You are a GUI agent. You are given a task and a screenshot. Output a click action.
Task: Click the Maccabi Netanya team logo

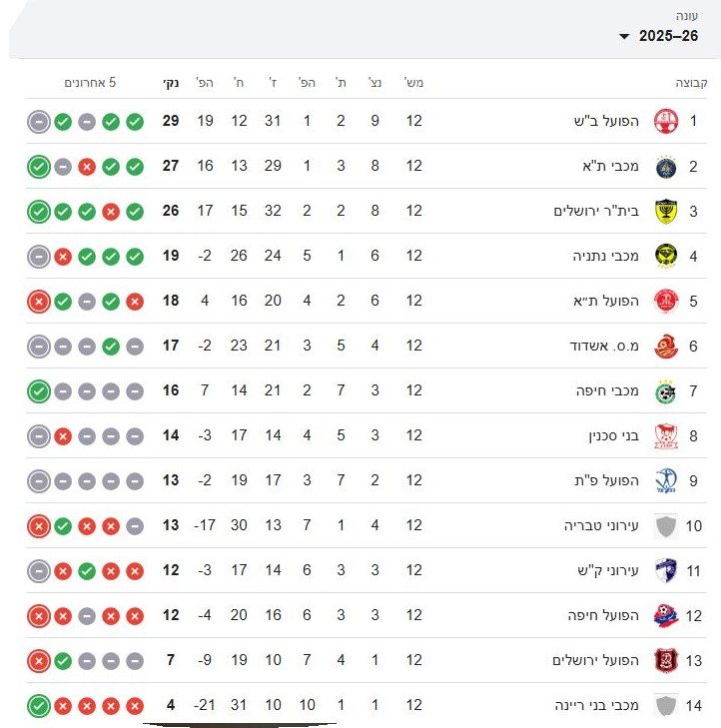pyautogui.click(x=665, y=256)
